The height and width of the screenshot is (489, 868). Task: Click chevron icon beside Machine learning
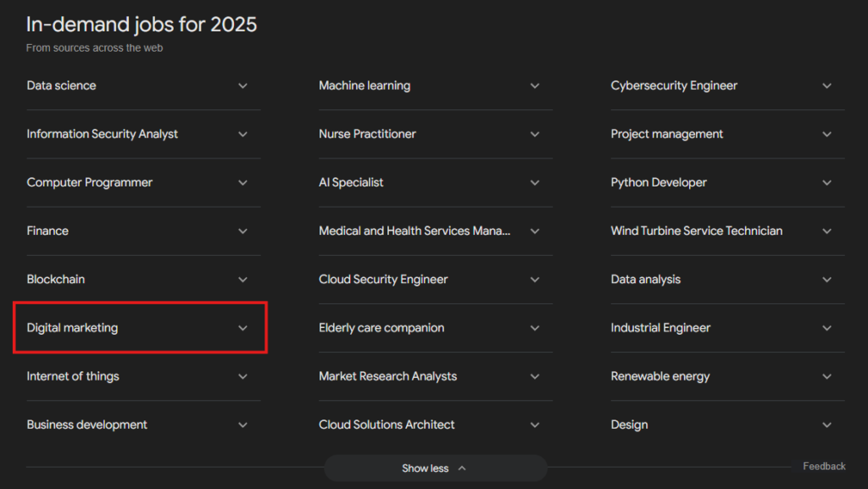tap(535, 86)
